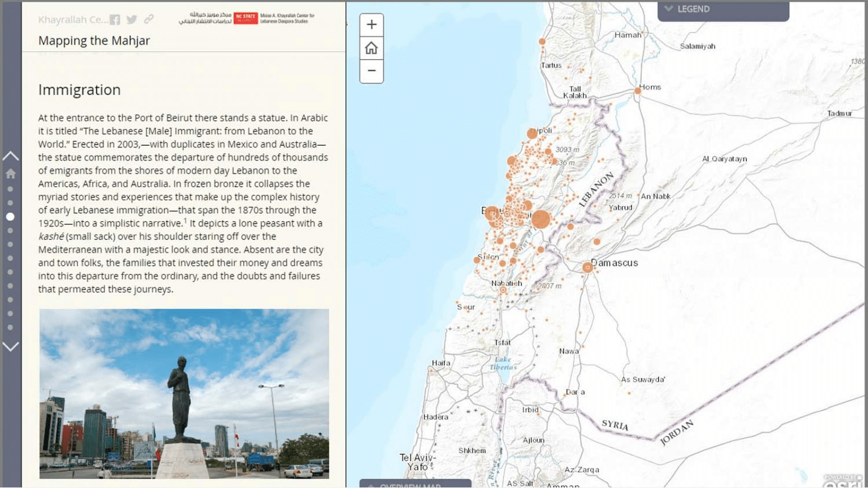868x488 pixels.
Task: Open footnote 1 reference in text
Action: click(x=185, y=220)
